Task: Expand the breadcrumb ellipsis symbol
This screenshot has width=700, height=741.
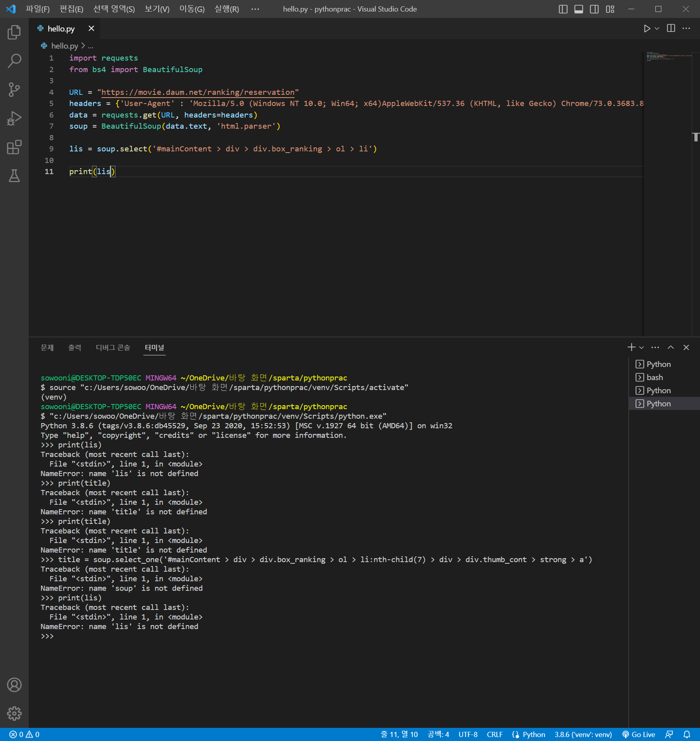Action: pos(90,46)
